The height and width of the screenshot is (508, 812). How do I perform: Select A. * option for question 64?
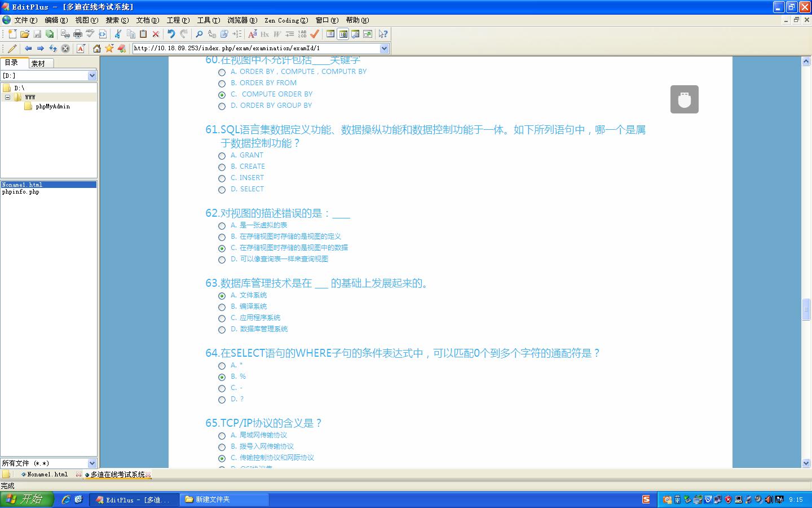click(x=222, y=366)
